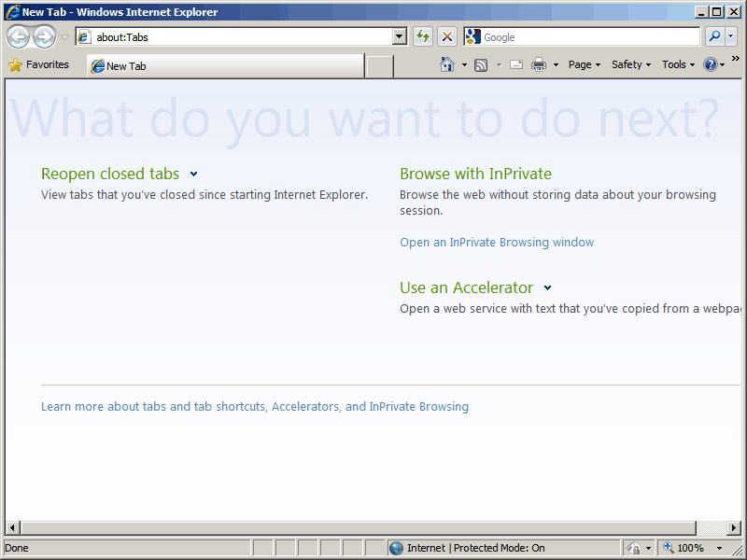This screenshot has width=747, height=560.
Task: Open the Feeds dropdown arrow
Action: 500,64
